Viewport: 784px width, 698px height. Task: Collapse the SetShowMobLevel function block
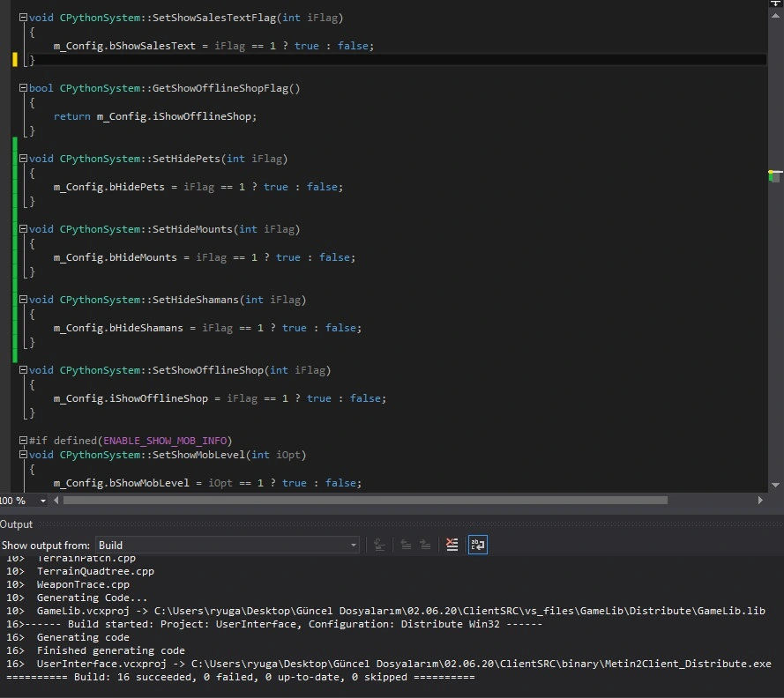23,455
